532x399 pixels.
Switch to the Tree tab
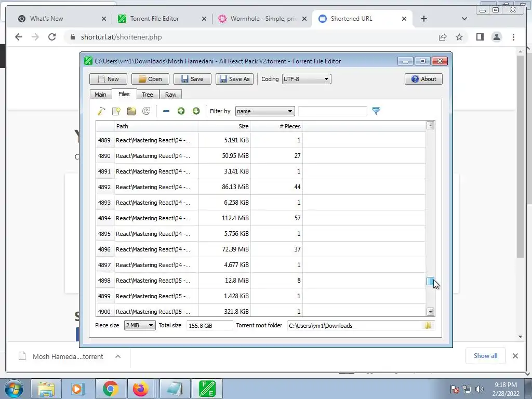[147, 95]
